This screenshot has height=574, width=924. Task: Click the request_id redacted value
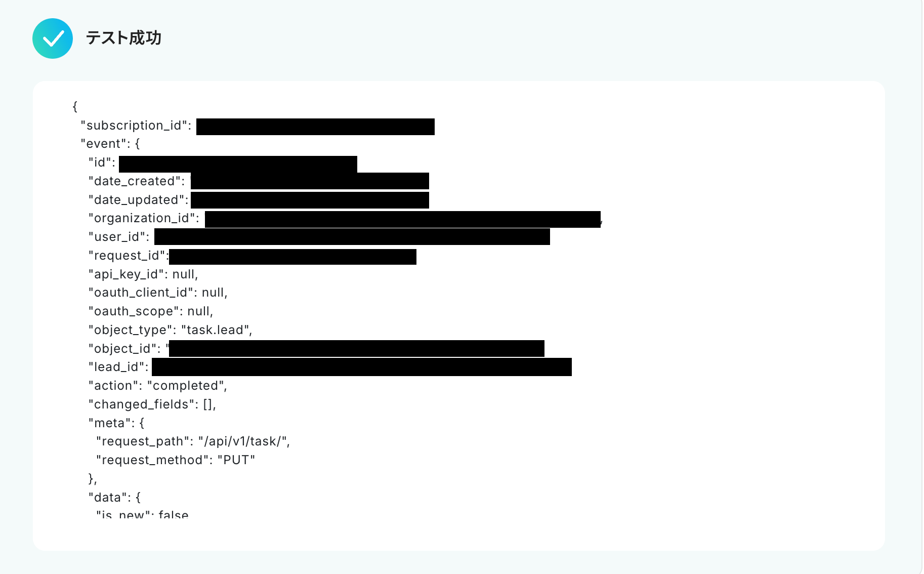292,257
